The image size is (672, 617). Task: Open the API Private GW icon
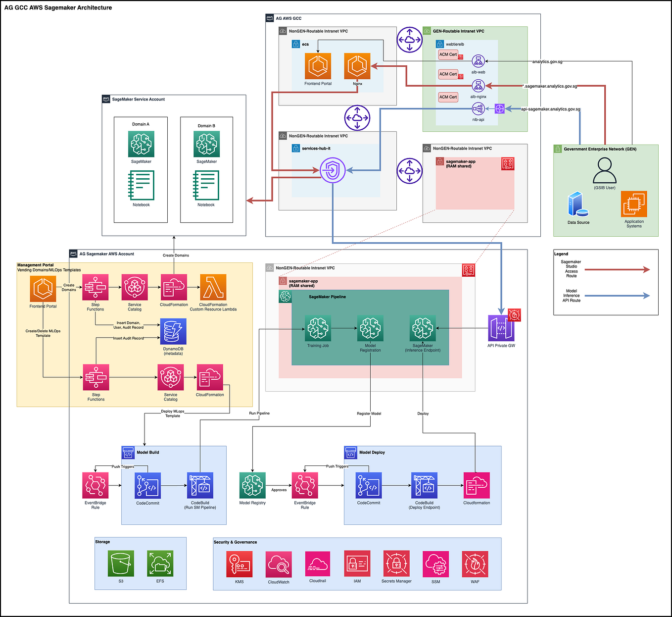tap(500, 327)
